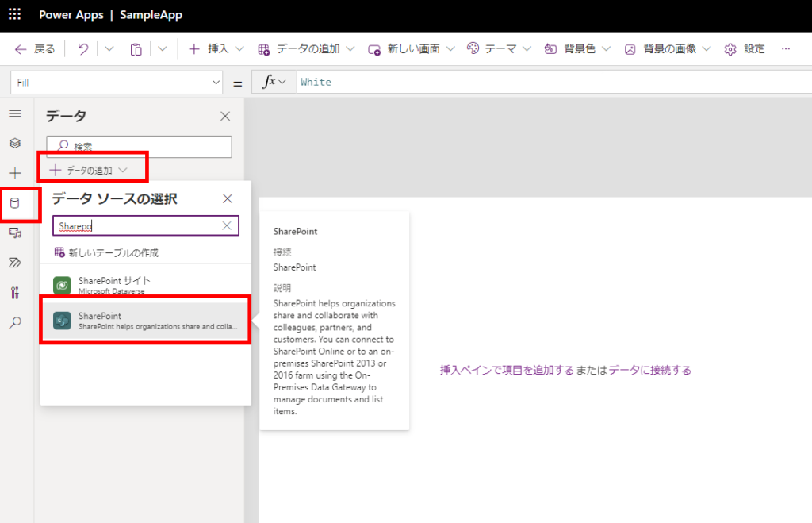
Task: Click the green Dataverse SharePoint サイト icon
Action: [x=62, y=285]
